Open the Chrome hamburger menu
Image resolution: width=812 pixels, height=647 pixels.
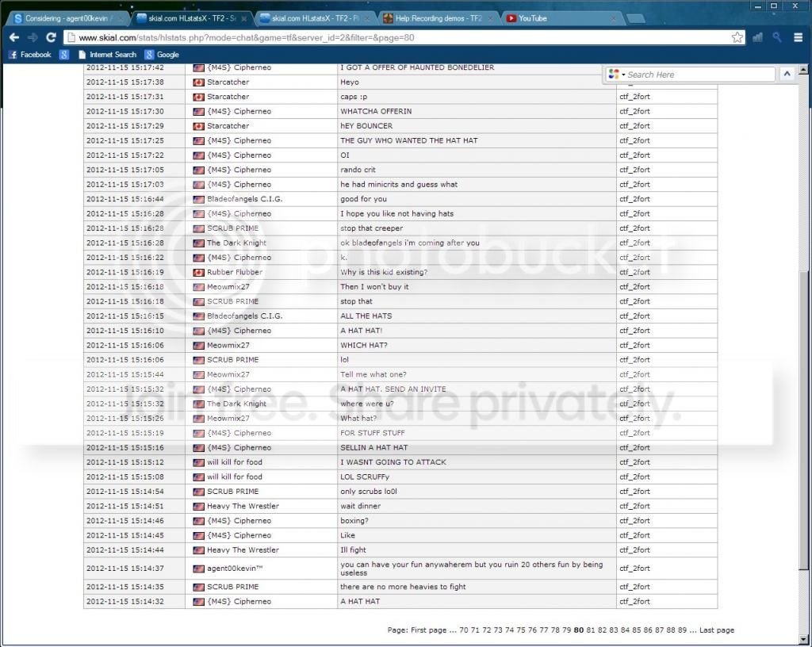pyautogui.click(x=798, y=37)
